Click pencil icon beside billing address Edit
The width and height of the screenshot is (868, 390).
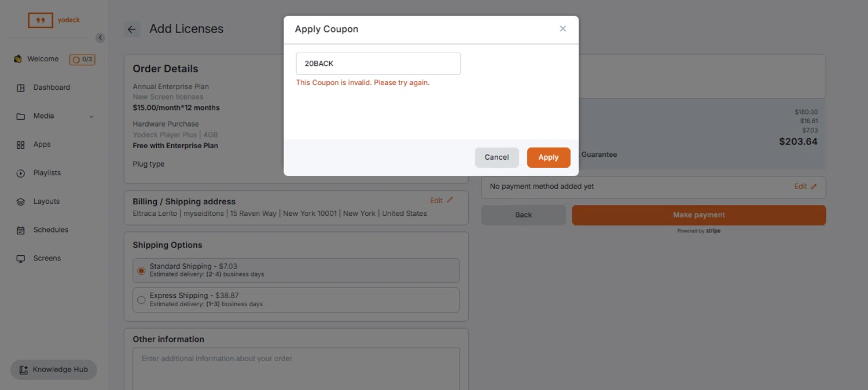point(450,200)
